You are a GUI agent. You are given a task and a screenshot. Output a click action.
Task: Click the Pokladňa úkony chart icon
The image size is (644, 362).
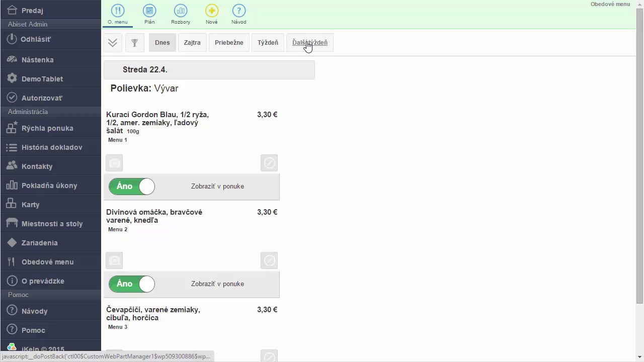[12, 185]
